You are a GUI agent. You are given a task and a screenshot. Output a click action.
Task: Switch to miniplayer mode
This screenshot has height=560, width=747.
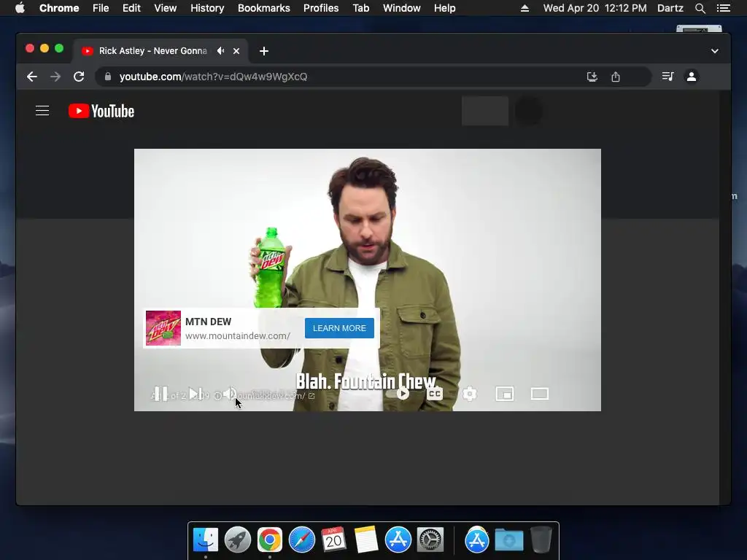[x=505, y=394]
